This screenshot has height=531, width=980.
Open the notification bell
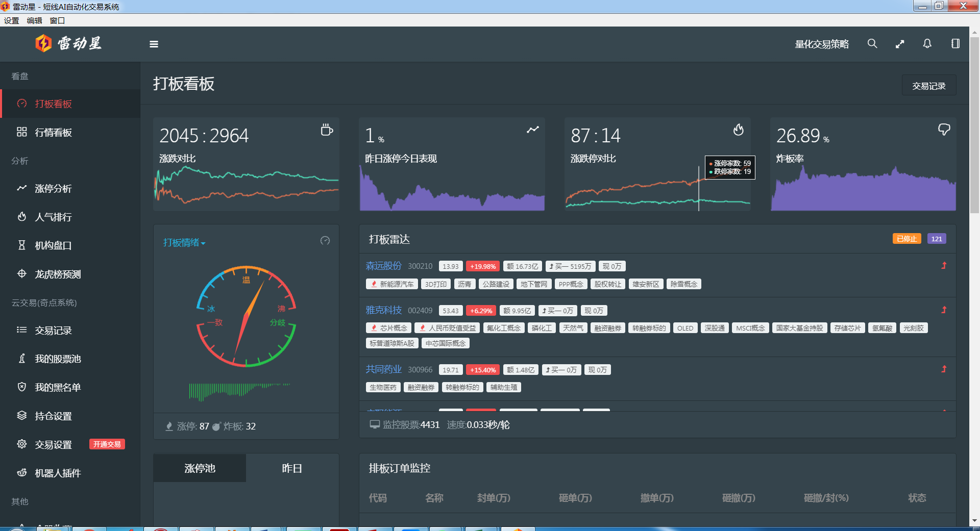coord(927,44)
